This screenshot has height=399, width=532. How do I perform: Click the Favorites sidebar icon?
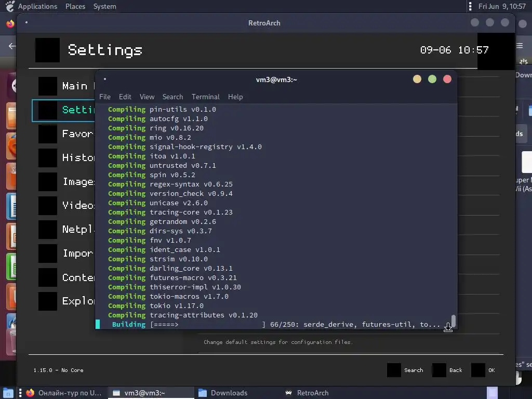[x=47, y=134]
